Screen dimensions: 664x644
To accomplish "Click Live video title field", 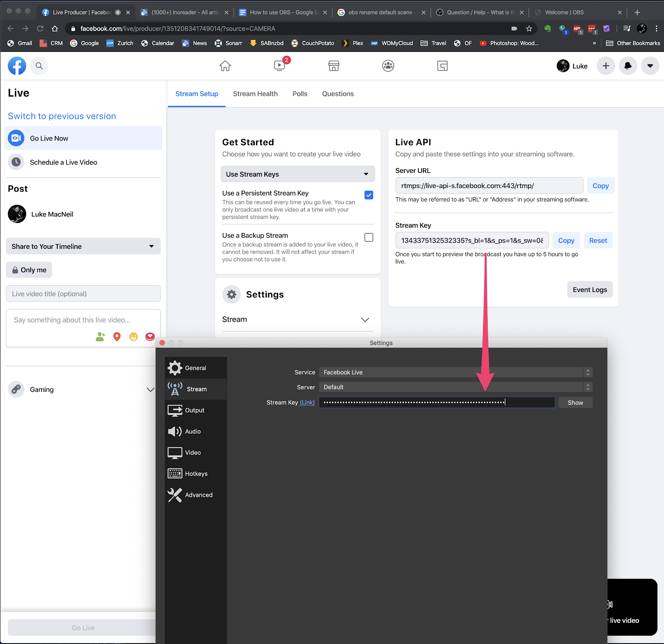I will (83, 294).
